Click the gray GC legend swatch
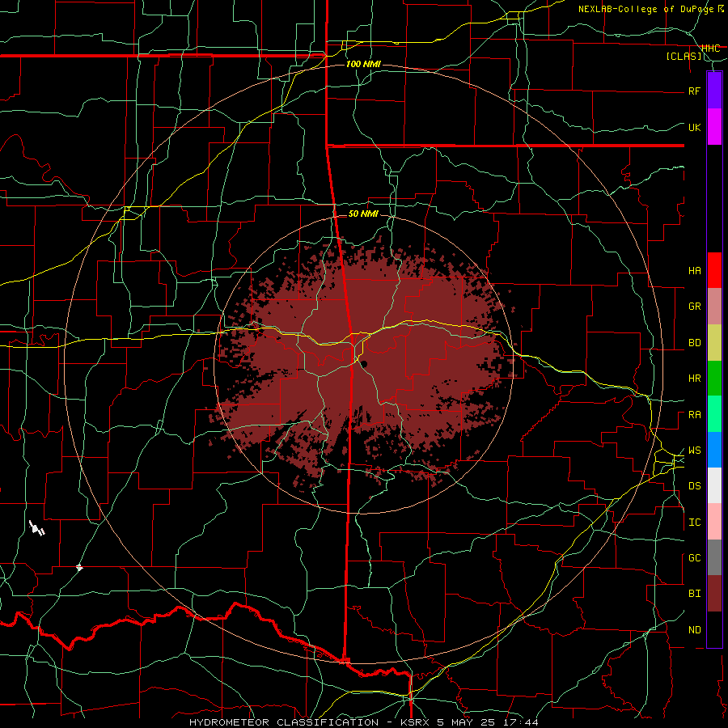This screenshot has height=728, width=728. pos(714,557)
